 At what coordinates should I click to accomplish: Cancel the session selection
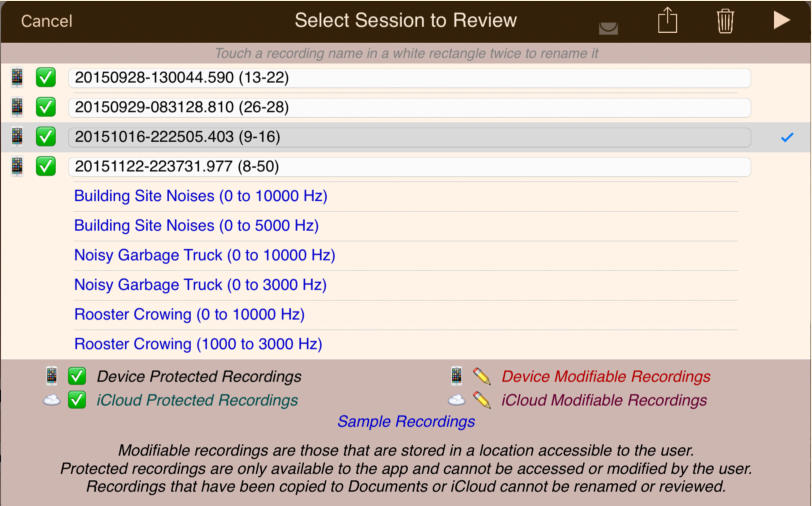46,21
